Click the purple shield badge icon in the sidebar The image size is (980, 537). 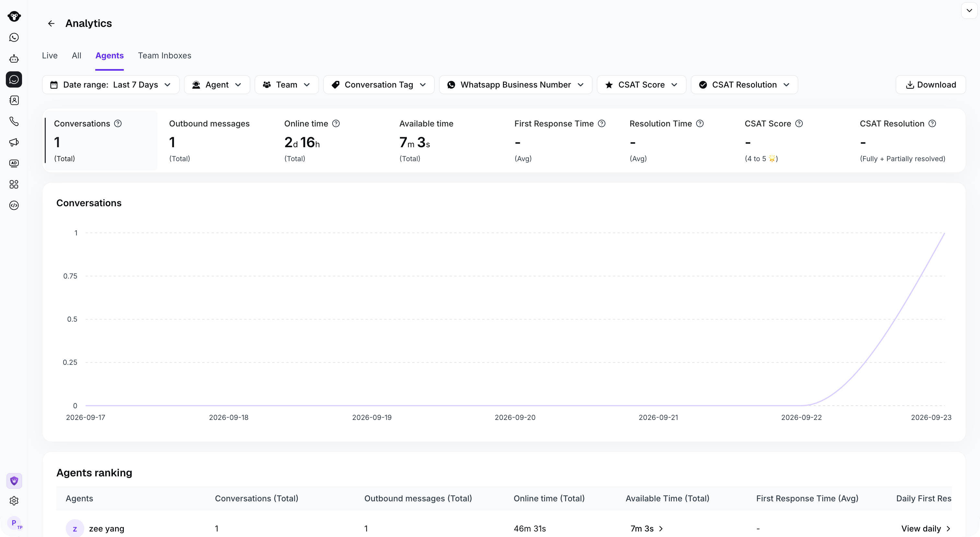point(14,481)
